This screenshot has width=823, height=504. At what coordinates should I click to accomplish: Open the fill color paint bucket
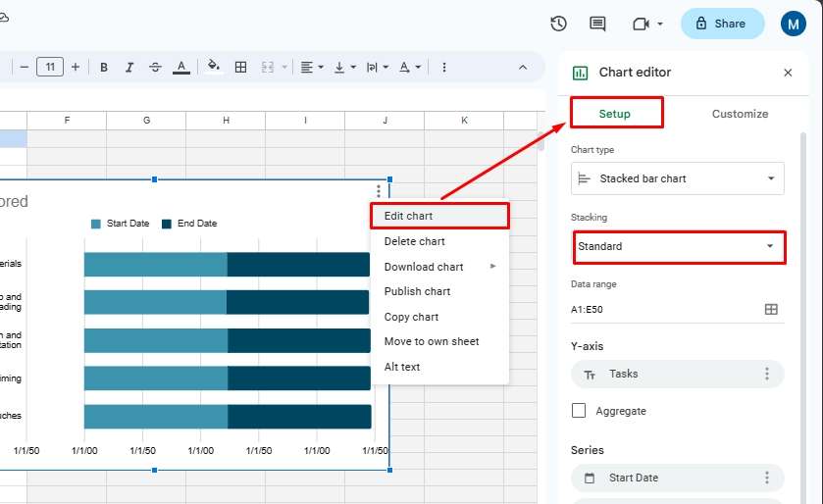(214, 67)
